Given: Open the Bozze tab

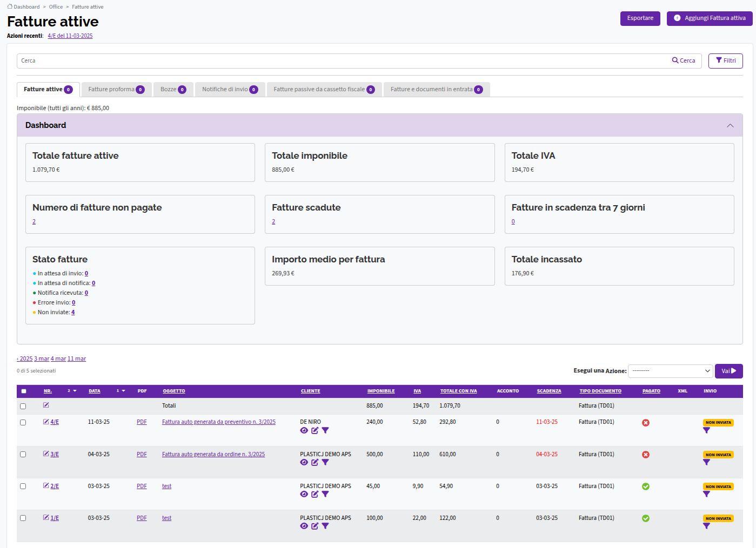Looking at the screenshot, I should click(x=173, y=90).
